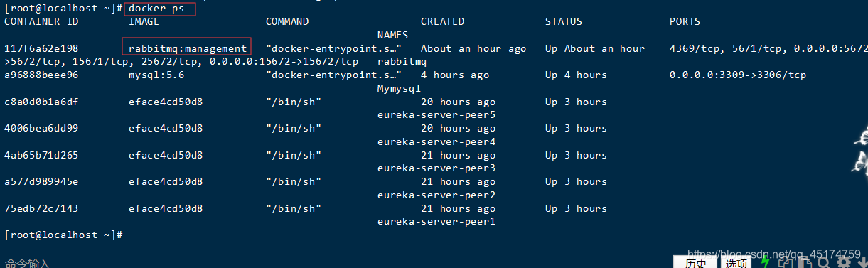
Task: Click the 'docker ps' command text
Action: click(x=156, y=9)
